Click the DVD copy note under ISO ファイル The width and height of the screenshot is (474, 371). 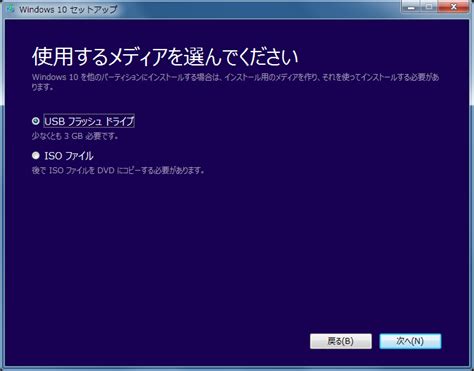point(118,170)
